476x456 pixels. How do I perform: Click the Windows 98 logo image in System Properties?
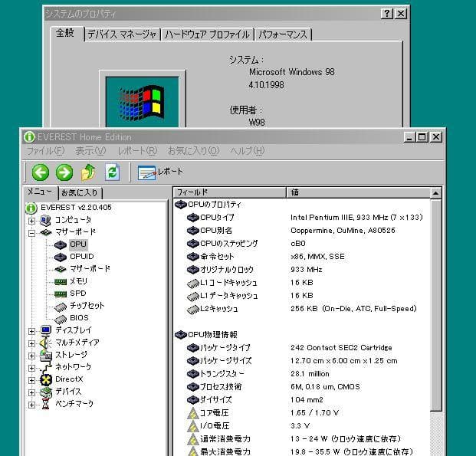pos(142,102)
